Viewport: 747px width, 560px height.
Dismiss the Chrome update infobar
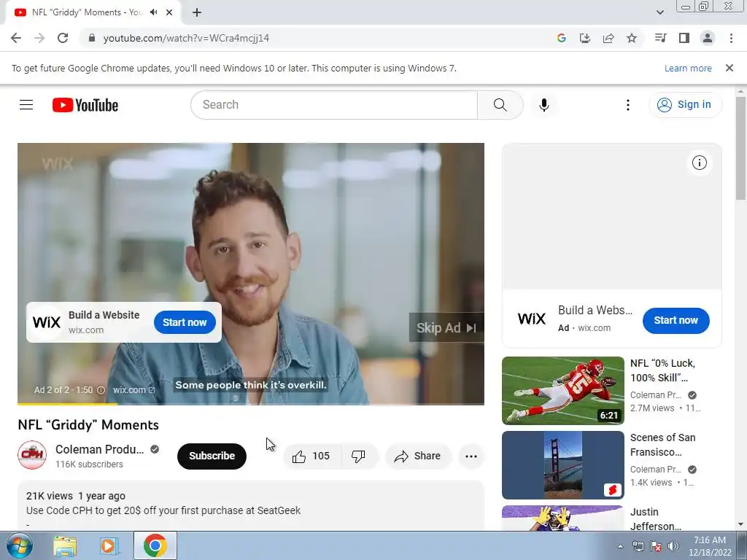[x=729, y=68]
